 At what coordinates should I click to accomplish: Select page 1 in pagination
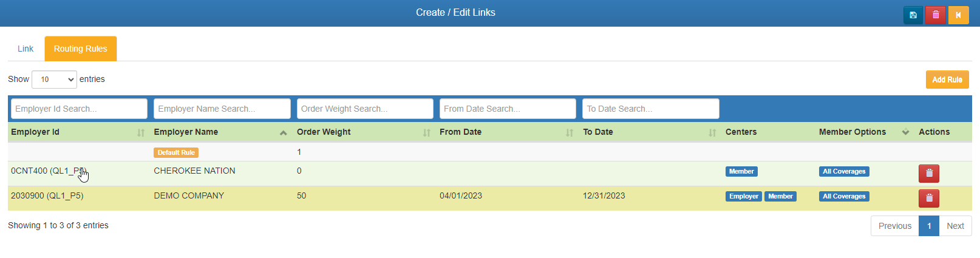(929, 226)
